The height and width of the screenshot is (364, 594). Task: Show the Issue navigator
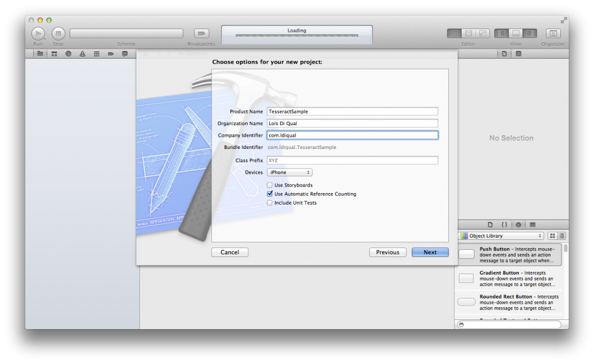pyautogui.click(x=82, y=54)
